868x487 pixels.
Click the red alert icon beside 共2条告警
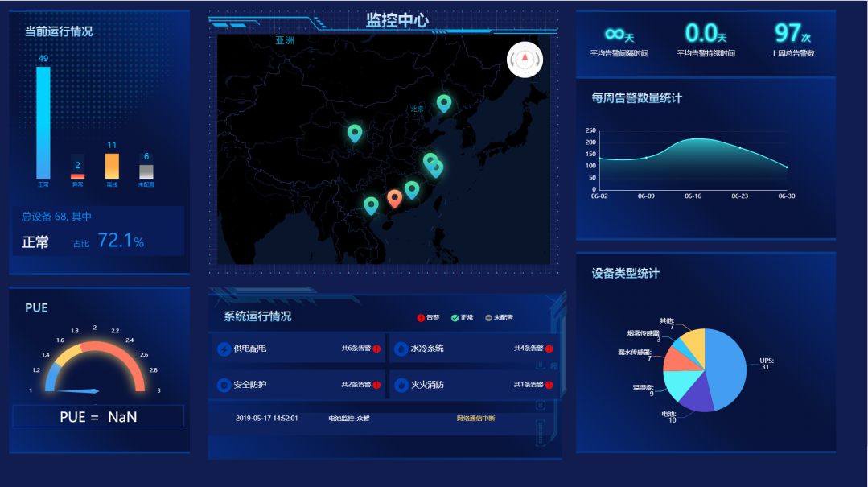[x=377, y=385]
